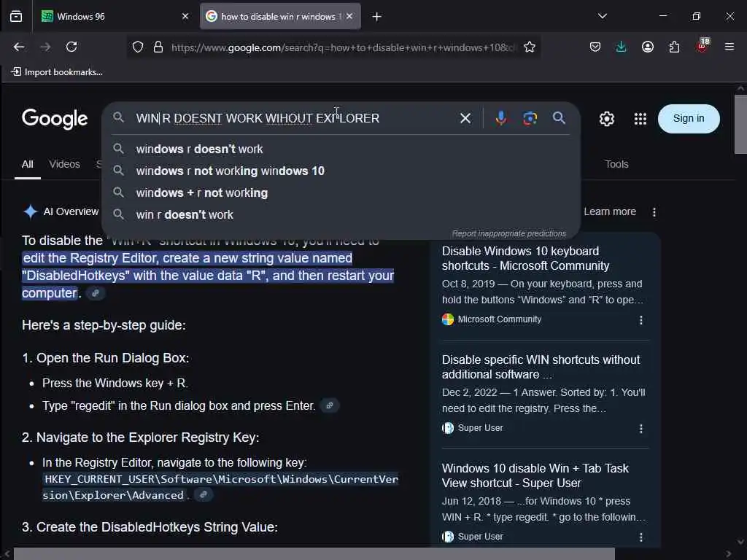Click the Sign in button
The width and height of the screenshot is (747, 560).
689,119
